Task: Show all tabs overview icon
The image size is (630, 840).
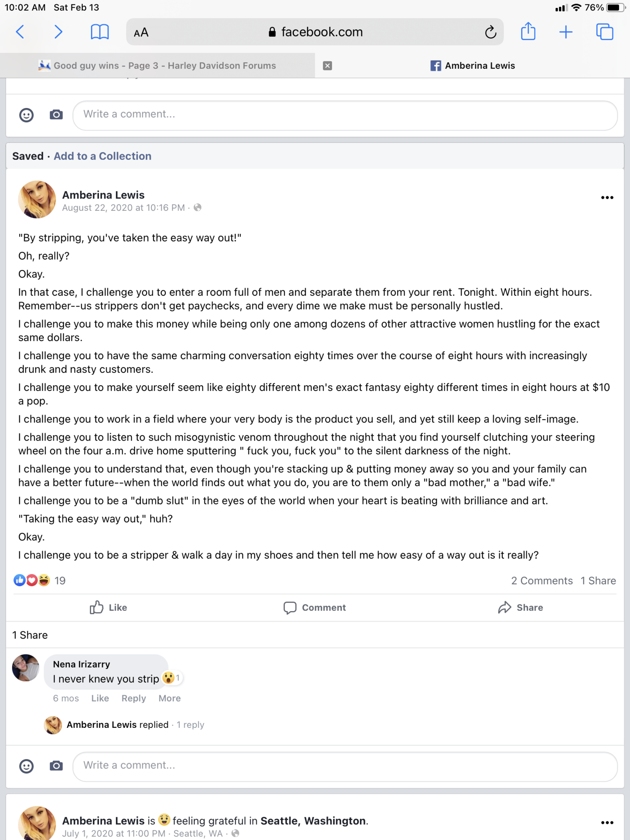Action: click(x=604, y=32)
